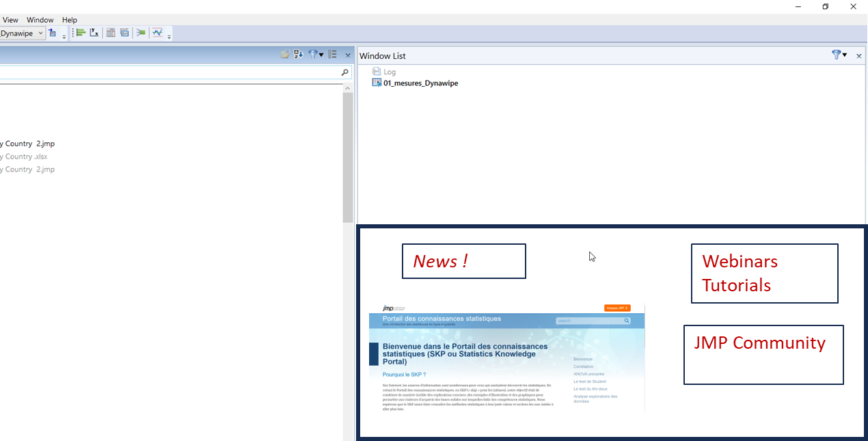Sort the file list with the A-Z icon
This screenshot has height=441, width=868.
(297, 54)
